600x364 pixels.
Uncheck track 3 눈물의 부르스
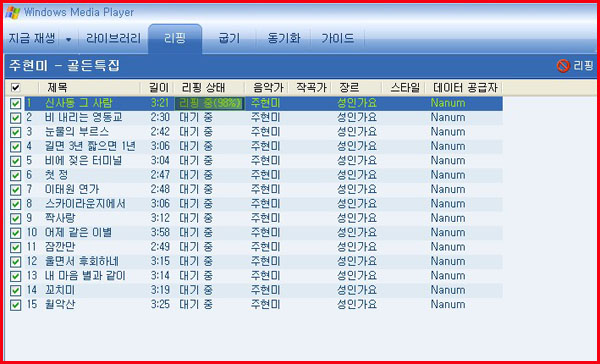click(15, 132)
